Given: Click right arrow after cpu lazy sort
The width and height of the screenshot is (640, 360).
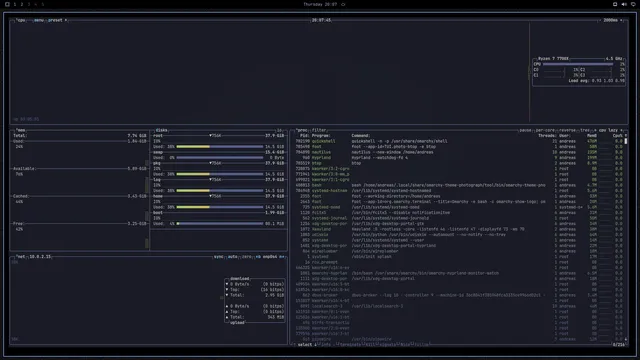Looking at the screenshot, I should (x=621, y=130).
